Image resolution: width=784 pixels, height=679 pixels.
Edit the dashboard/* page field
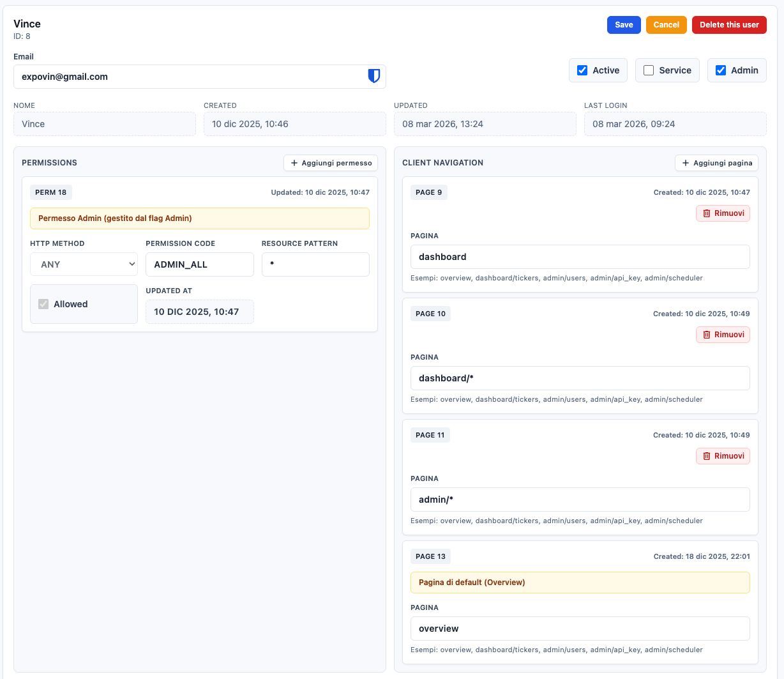[x=580, y=378]
